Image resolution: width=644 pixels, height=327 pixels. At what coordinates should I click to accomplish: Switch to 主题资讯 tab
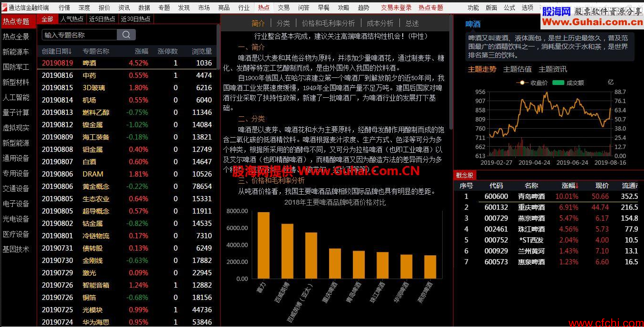coord(553,69)
